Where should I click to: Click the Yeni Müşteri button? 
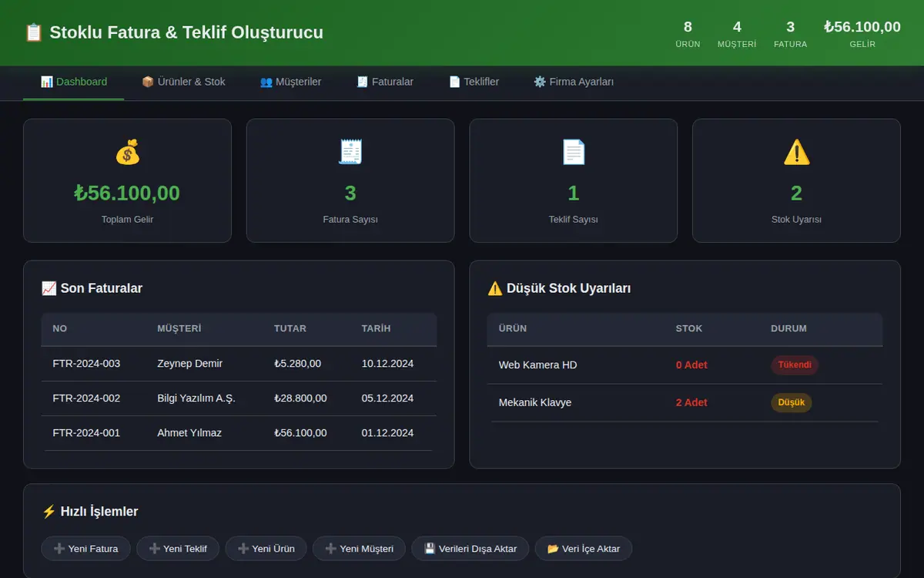[x=359, y=549]
